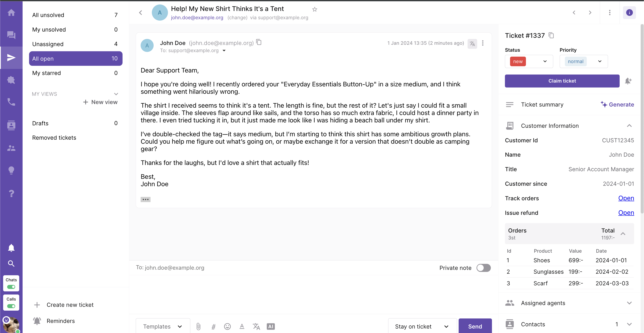Open Track orders link
The height and width of the screenshot is (333, 644).
point(626,198)
